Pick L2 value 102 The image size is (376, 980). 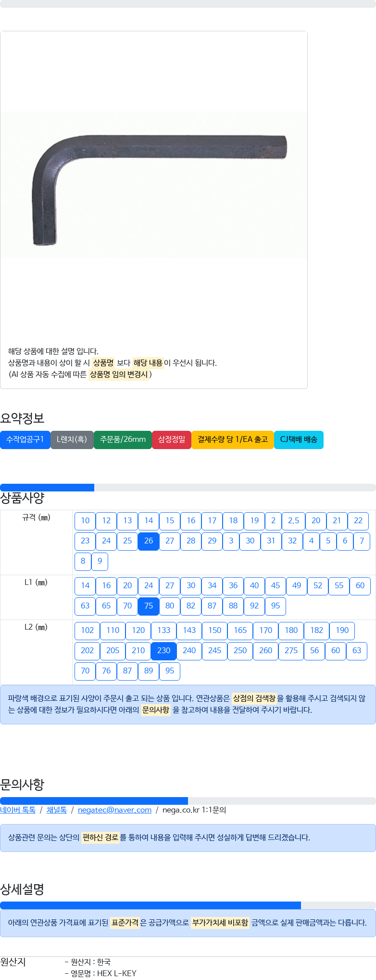tap(87, 631)
